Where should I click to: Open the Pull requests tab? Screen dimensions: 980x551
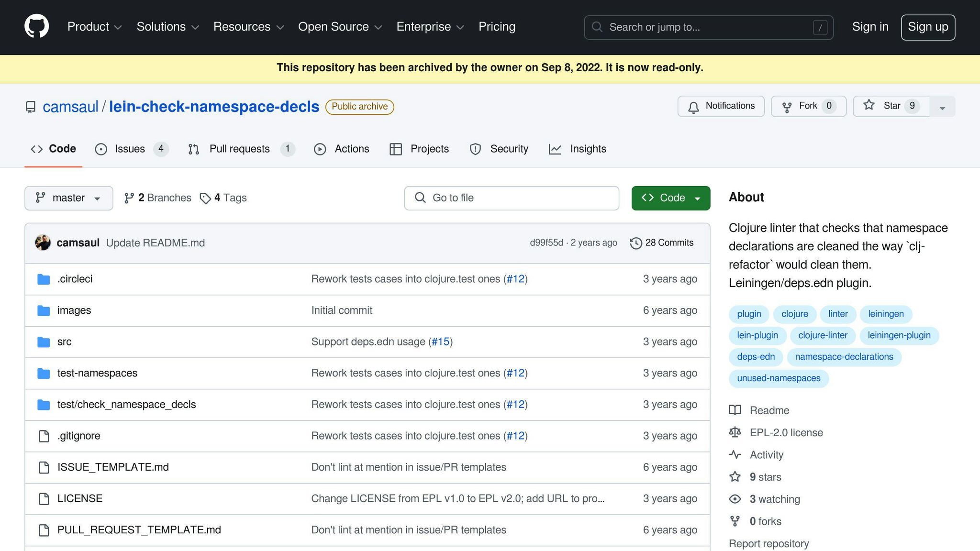pyautogui.click(x=239, y=149)
